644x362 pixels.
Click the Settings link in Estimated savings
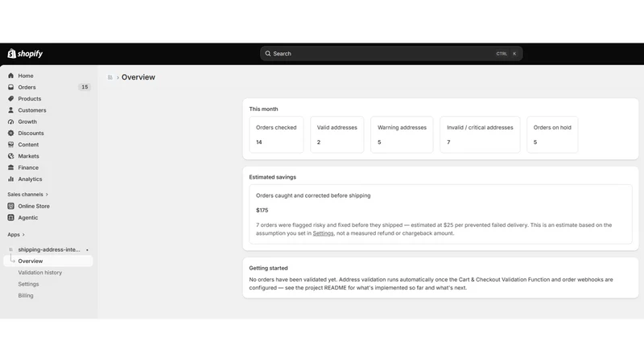[x=324, y=233]
